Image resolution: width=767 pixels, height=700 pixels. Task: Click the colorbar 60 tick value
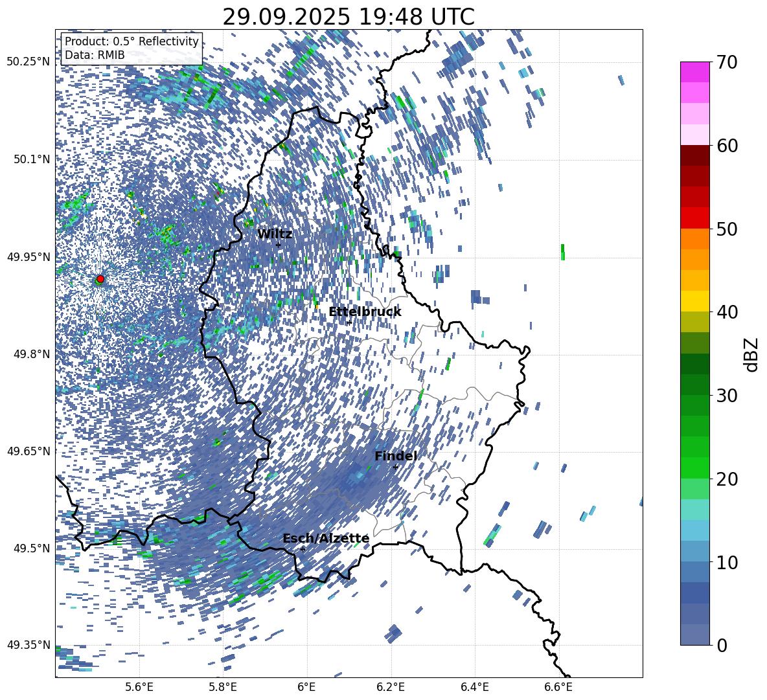pos(727,146)
